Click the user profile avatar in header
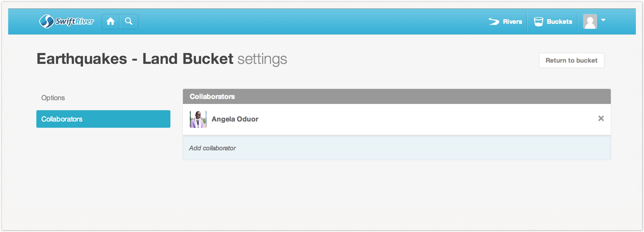 (590, 22)
